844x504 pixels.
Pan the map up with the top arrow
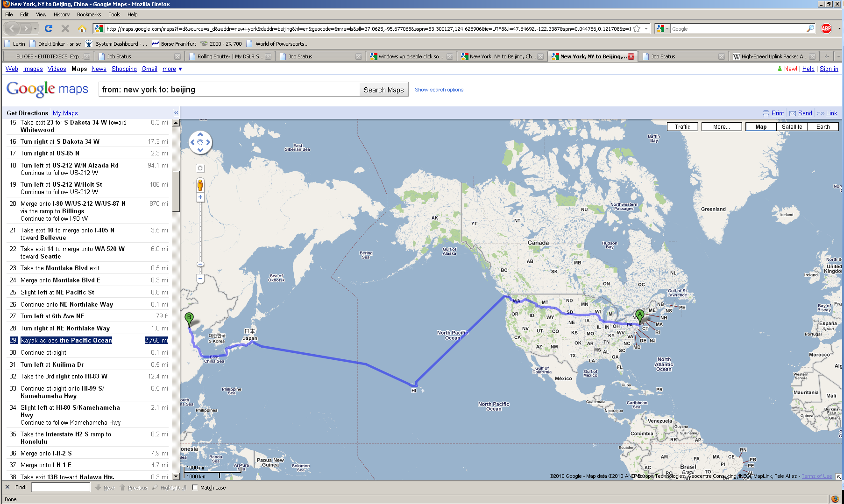(200, 134)
